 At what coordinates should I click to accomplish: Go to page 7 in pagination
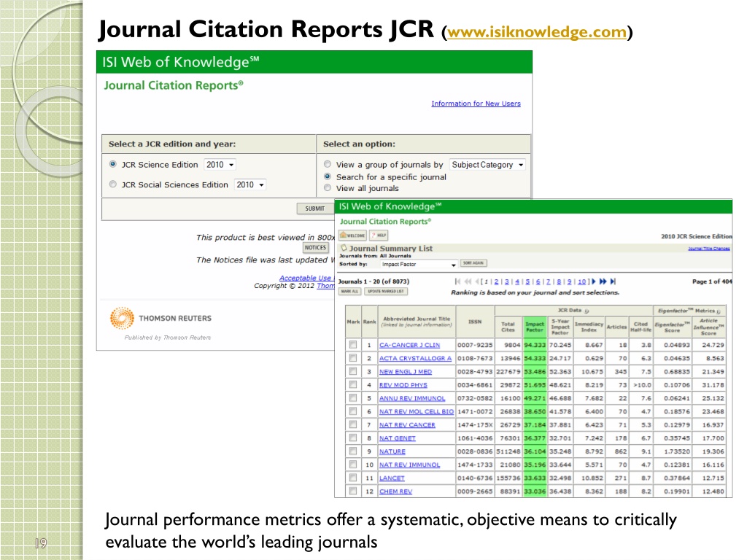pyautogui.click(x=549, y=281)
